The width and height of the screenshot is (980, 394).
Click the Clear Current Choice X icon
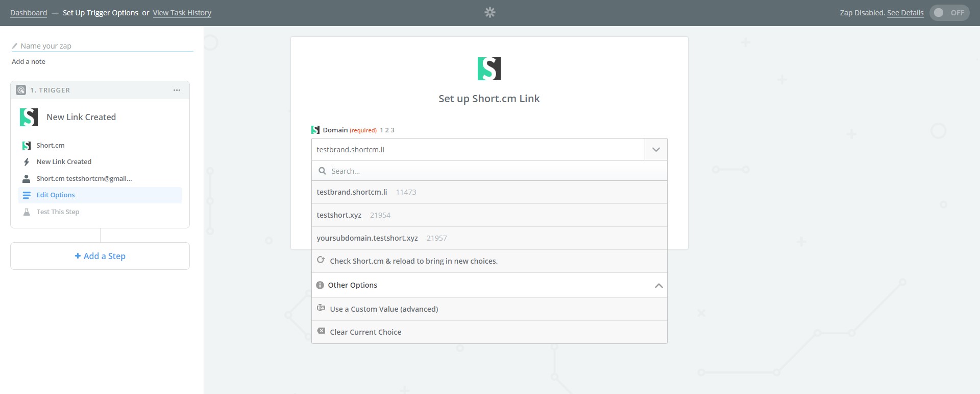pos(321,331)
